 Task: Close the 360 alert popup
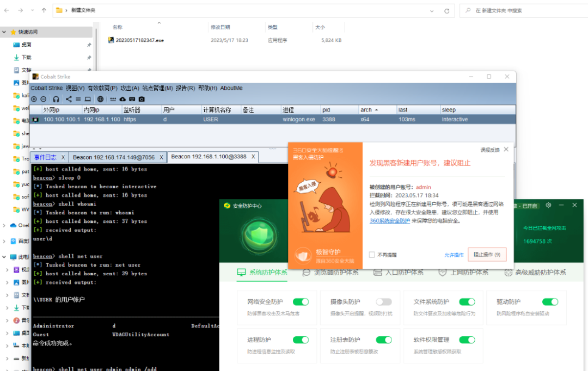(506, 149)
